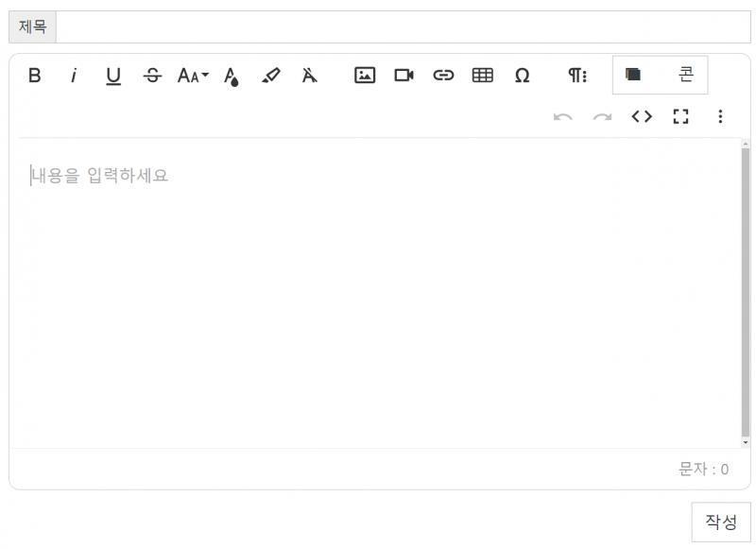Viewport: 756px width, 549px height.
Task: Switch to HTML code view
Action: [642, 116]
